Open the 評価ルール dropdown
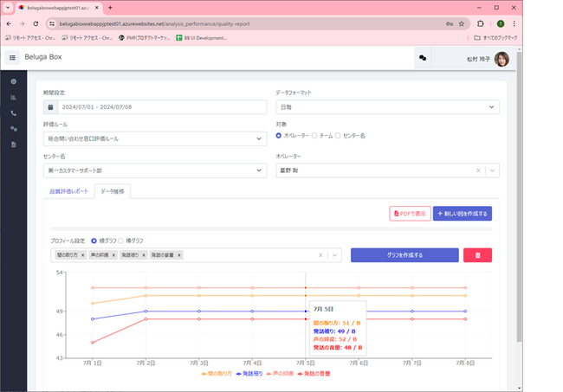The image size is (563, 392). 154,138
